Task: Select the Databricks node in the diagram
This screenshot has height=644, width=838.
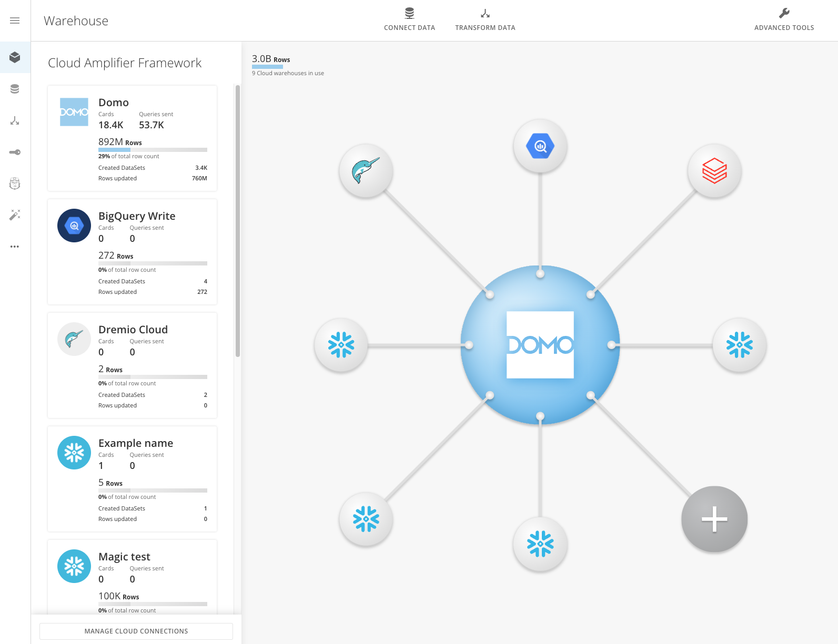Action: (x=714, y=171)
